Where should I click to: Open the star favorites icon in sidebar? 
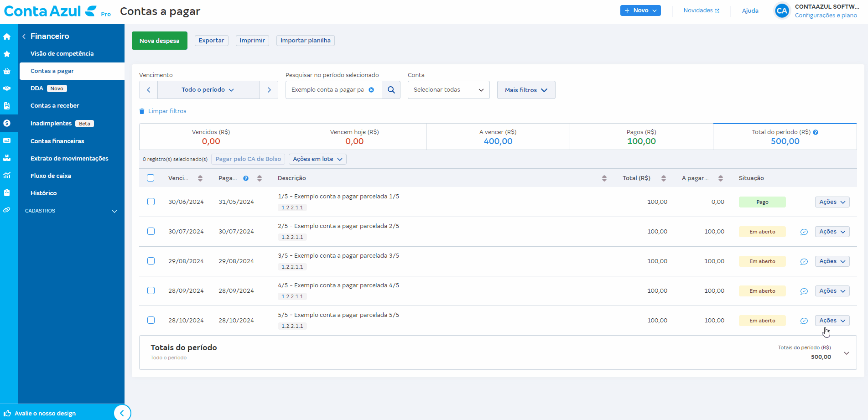point(7,54)
